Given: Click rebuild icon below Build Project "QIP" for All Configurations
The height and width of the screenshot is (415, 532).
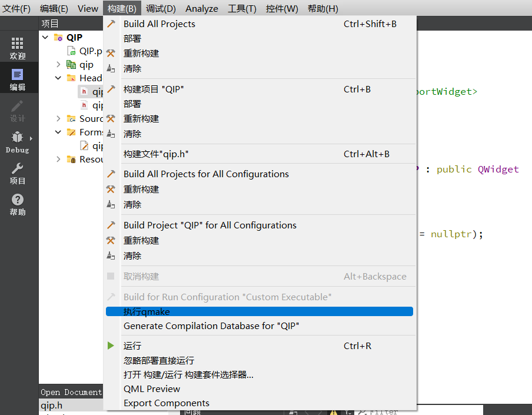Looking at the screenshot, I should click(111, 241).
